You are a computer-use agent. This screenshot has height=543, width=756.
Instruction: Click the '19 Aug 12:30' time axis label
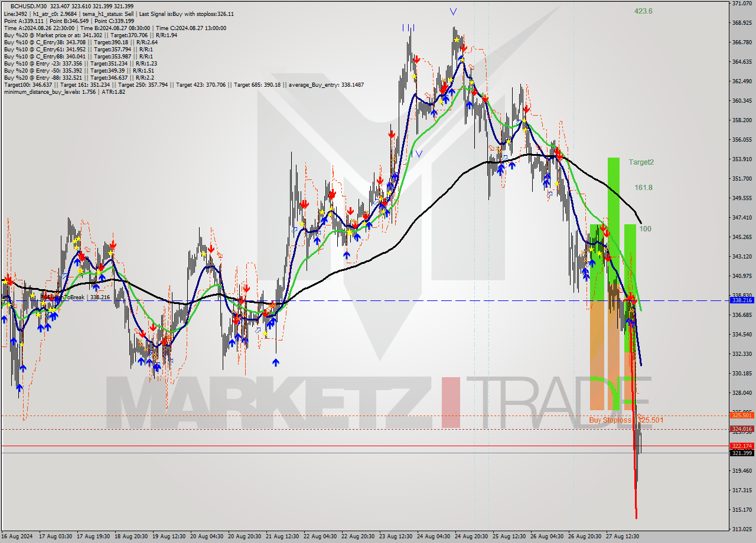click(x=169, y=537)
